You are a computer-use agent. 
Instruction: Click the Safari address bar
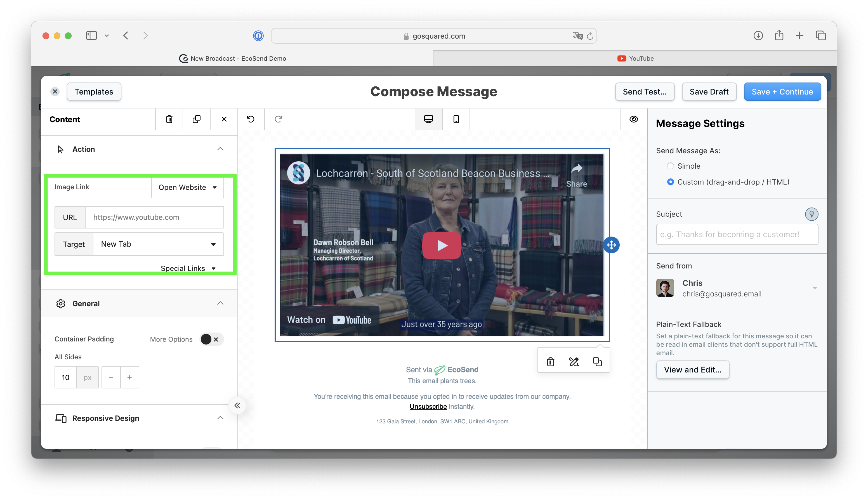point(434,36)
